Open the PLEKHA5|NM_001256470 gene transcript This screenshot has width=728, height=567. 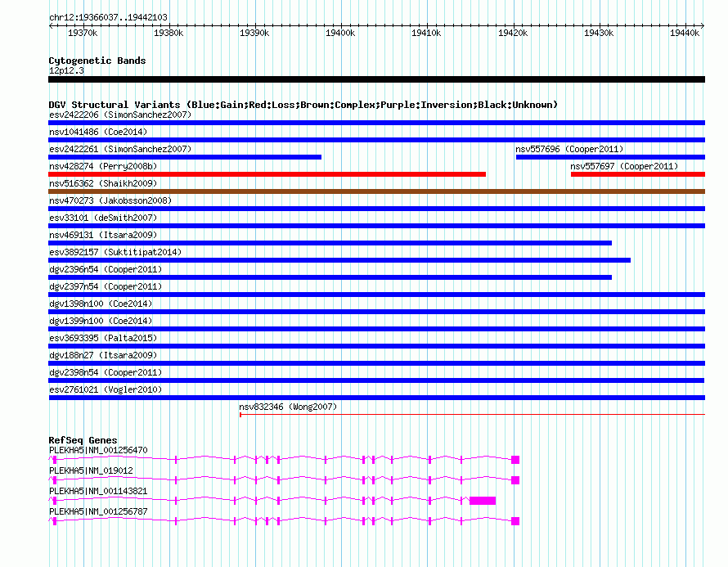click(x=284, y=460)
